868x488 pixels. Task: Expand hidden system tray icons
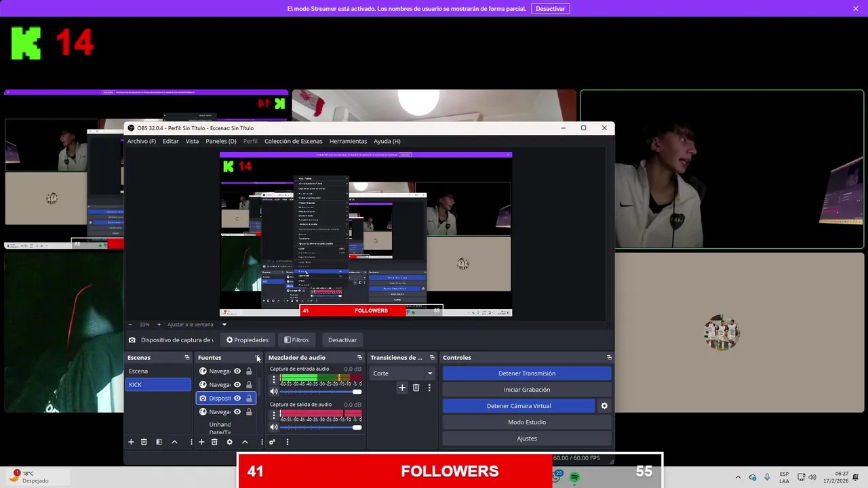coord(738,477)
